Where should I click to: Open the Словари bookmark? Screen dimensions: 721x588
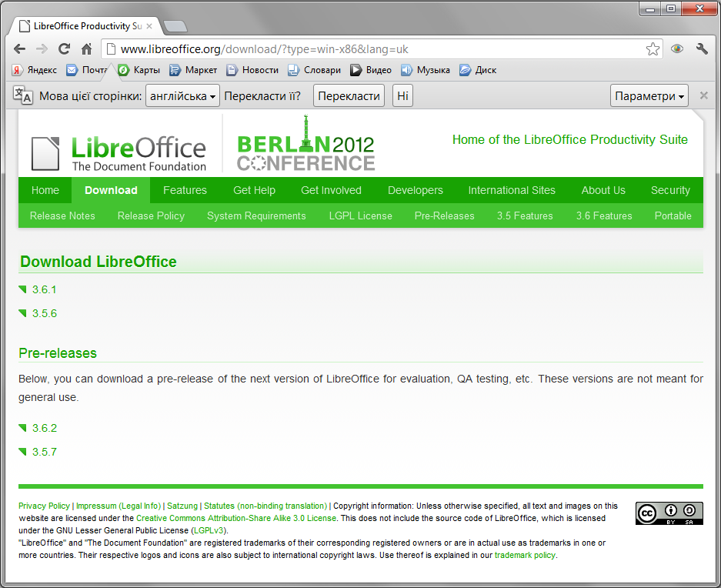[314, 70]
